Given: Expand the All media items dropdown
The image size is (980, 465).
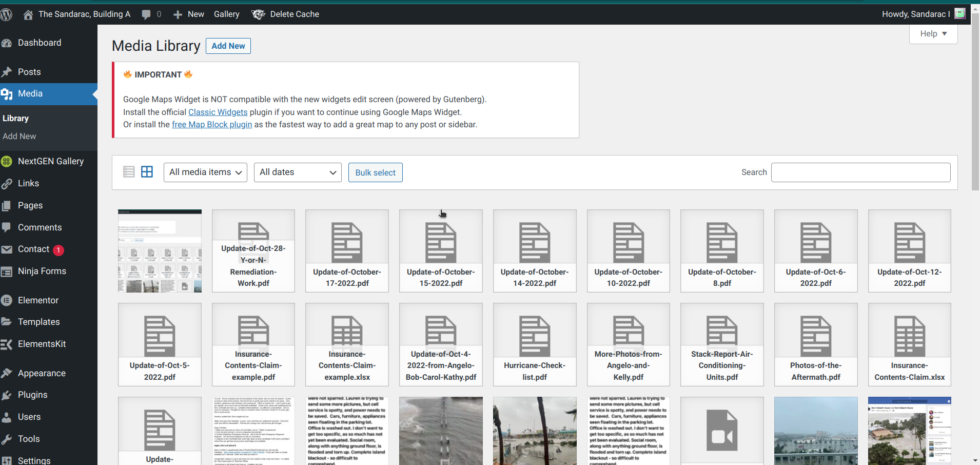Looking at the screenshot, I should tap(205, 172).
